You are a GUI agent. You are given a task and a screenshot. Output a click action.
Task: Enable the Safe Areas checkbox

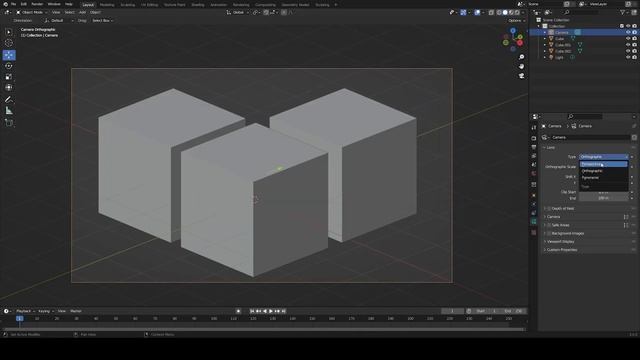549,225
